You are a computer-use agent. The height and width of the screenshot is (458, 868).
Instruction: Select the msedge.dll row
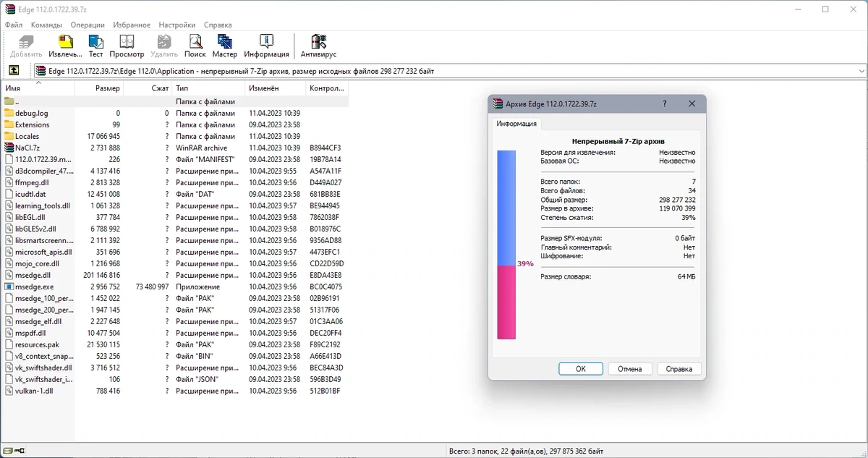[x=174, y=275]
